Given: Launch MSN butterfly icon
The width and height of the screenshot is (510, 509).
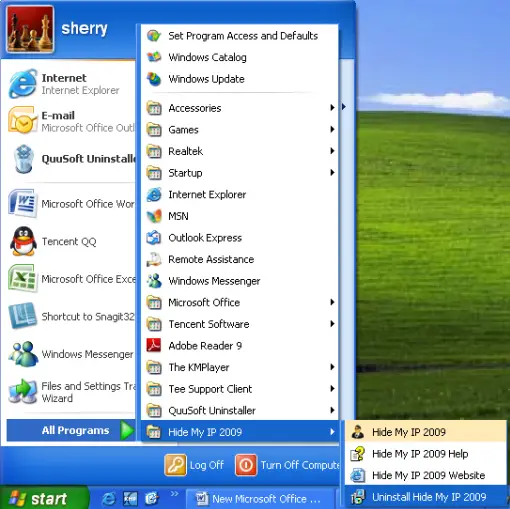Looking at the screenshot, I should coord(154,216).
